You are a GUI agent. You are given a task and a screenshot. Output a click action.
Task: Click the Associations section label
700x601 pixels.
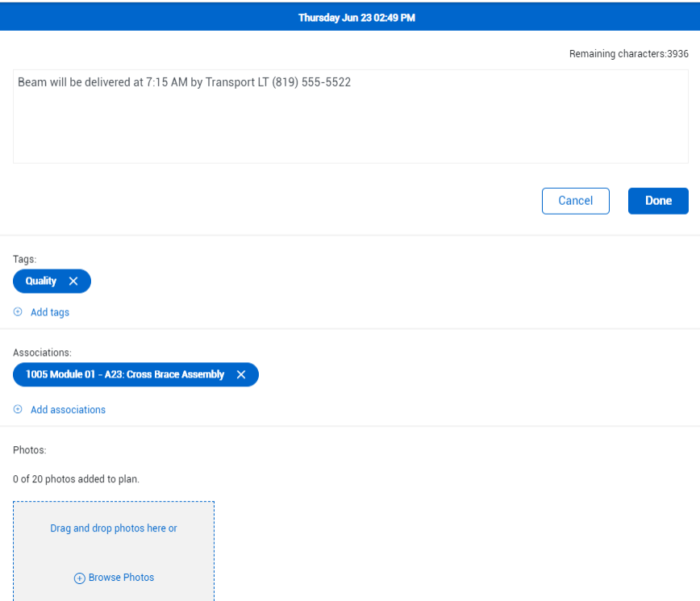point(42,353)
